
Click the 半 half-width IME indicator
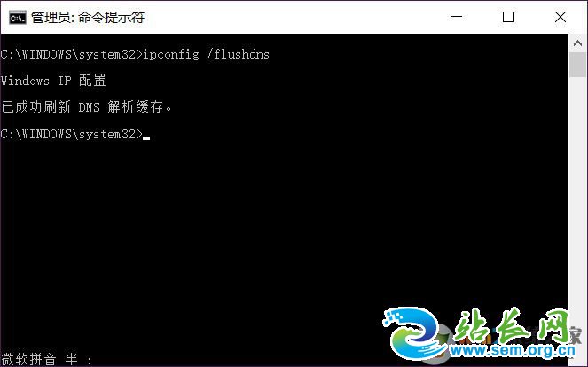pos(71,359)
